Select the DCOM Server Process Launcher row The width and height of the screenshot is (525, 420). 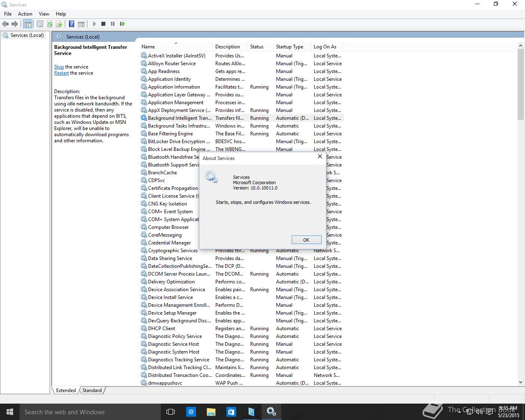click(x=242, y=274)
